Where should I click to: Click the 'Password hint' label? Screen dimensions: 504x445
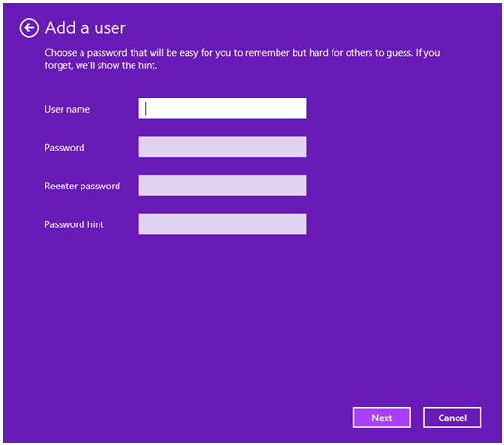point(74,224)
